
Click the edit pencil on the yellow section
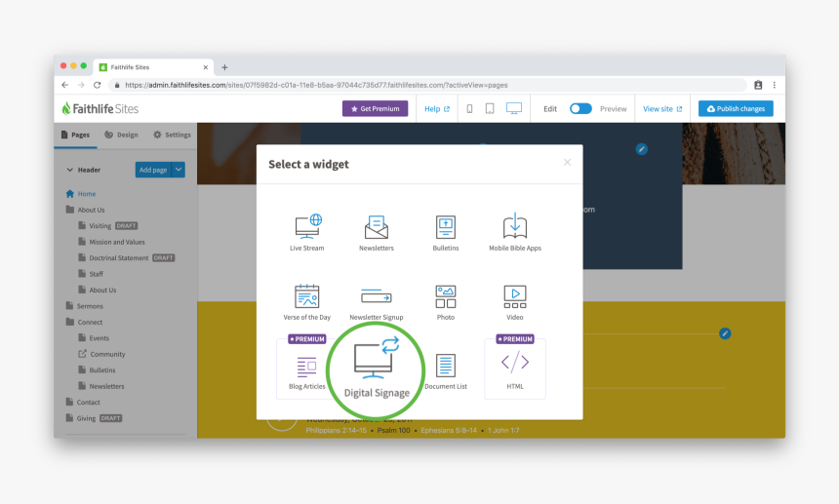pos(725,333)
